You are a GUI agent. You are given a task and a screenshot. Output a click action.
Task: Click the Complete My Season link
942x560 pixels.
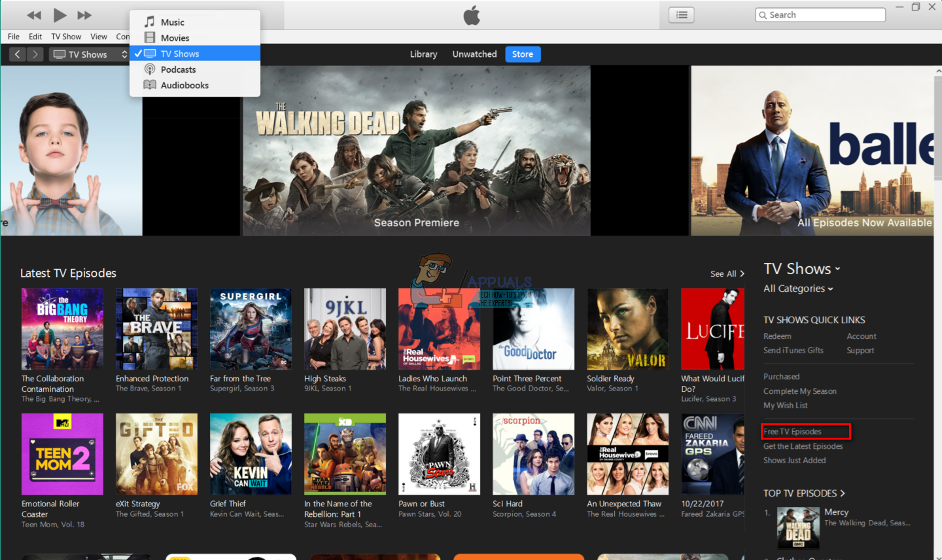point(800,391)
